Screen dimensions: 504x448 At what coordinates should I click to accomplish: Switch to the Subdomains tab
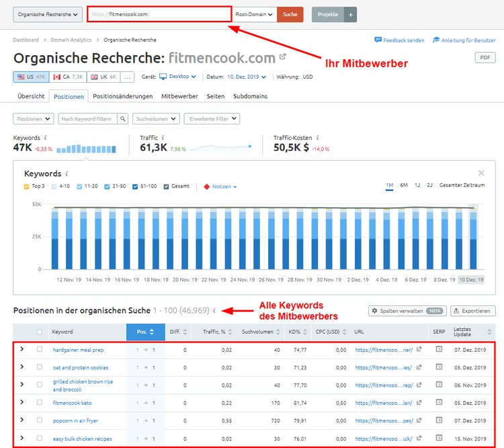250,96
